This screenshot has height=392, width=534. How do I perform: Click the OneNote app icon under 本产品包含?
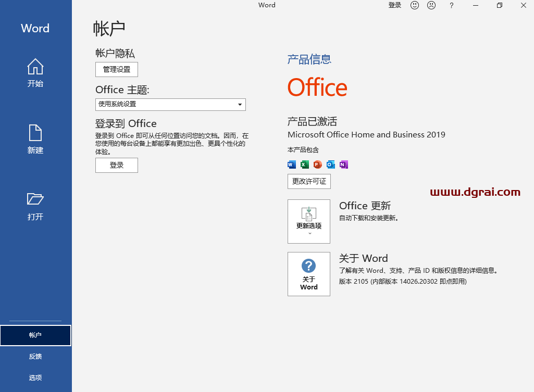point(344,165)
